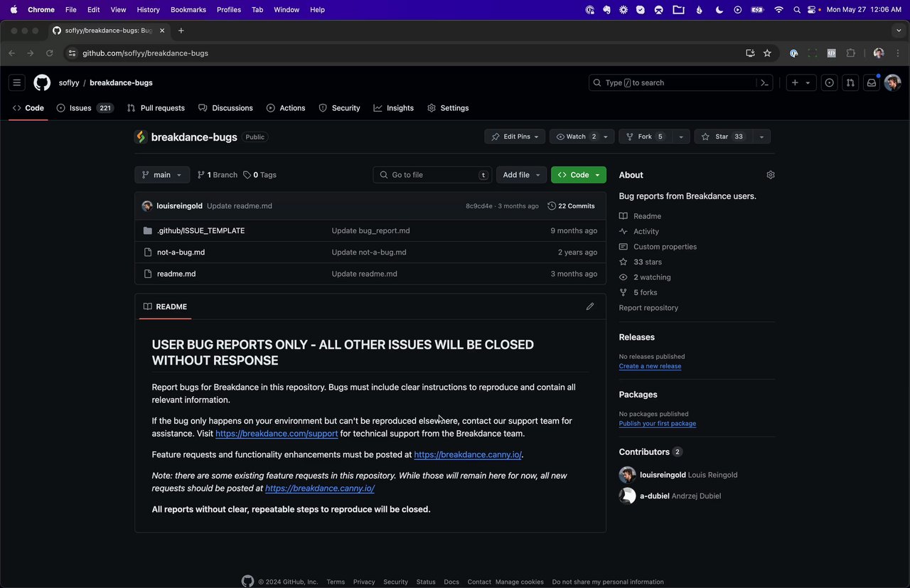Image resolution: width=910 pixels, height=588 pixels.
Task: Click Publish your first package link
Action: pyautogui.click(x=657, y=424)
